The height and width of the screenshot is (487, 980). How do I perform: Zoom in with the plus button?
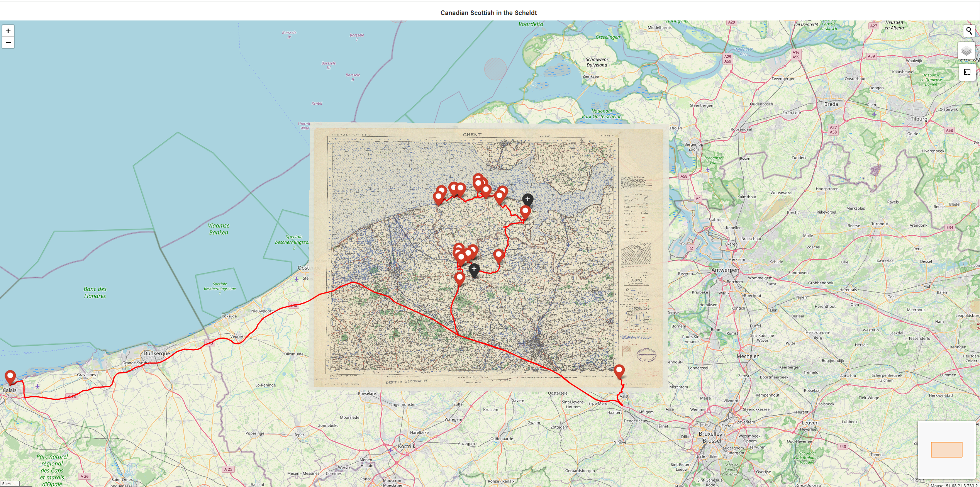(x=8, y=31)
